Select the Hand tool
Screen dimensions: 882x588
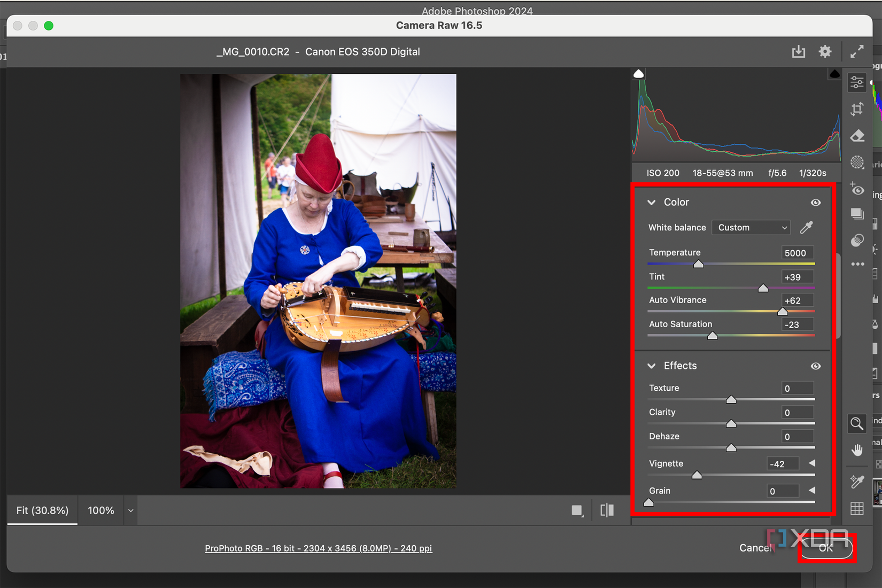point(857,450)
